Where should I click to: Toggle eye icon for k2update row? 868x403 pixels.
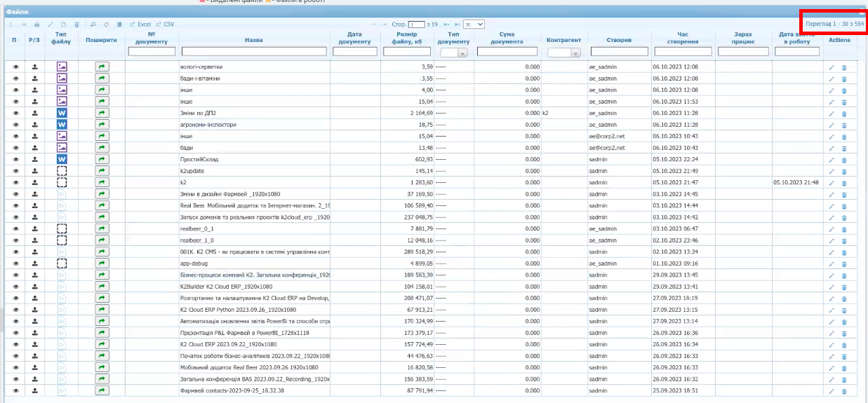point(15,171)
